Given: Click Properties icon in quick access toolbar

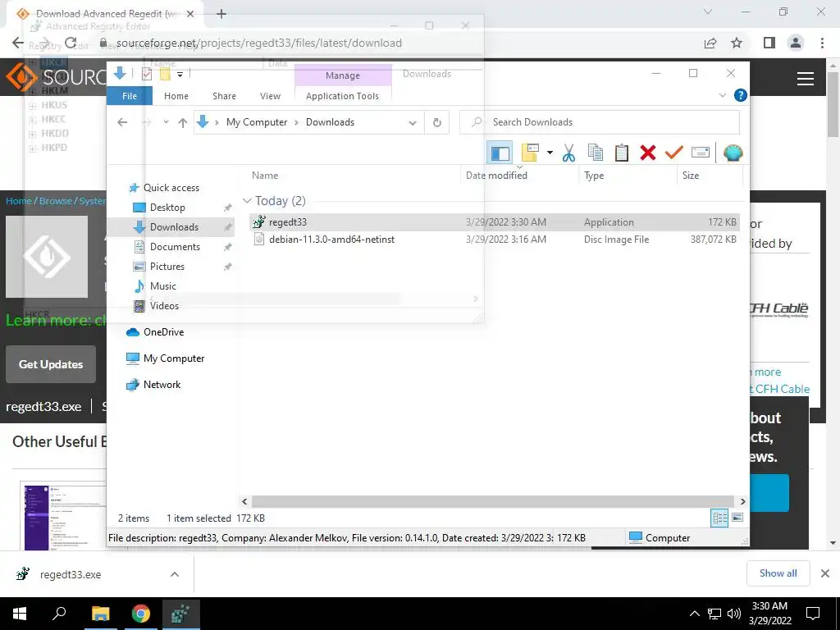Looking at the screenshot, I should click(147, 74).
